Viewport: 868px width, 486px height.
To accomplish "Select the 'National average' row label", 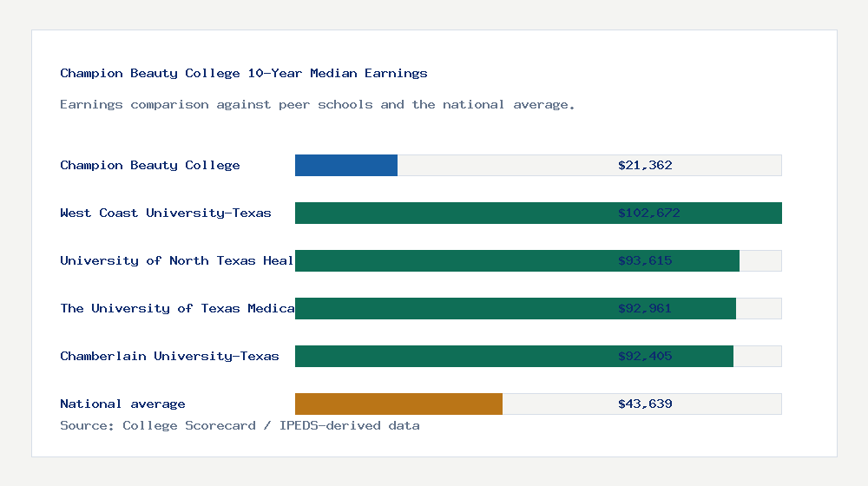I will coord(122,404).
